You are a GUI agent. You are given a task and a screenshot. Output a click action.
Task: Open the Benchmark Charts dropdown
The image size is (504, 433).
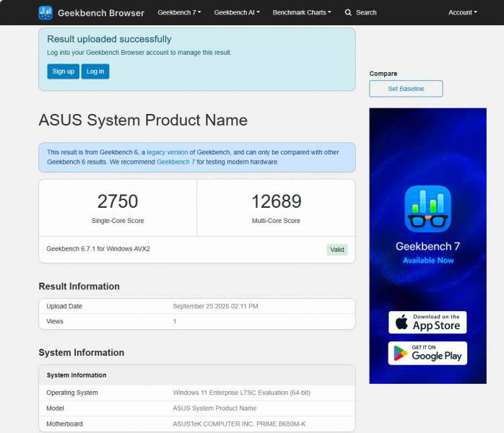[302, 12]
